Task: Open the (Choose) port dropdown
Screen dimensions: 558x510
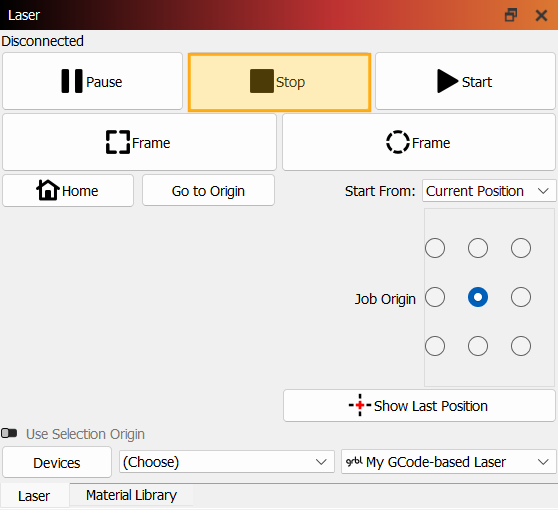Action: point(227,462)
